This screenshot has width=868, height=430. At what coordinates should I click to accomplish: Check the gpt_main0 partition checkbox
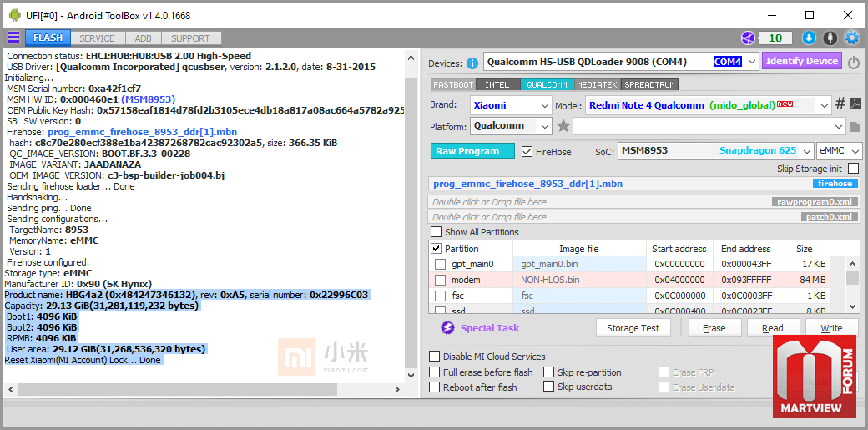point(440,265)
